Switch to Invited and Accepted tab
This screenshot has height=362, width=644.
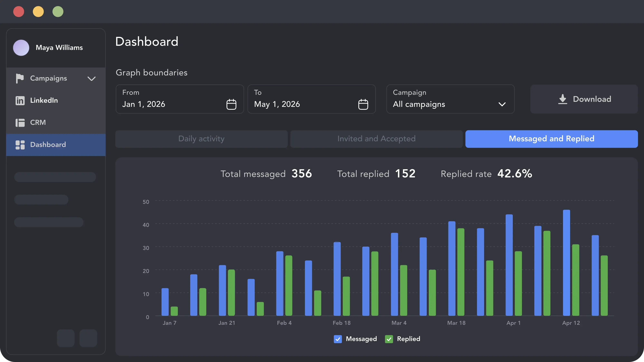[376, 139]
